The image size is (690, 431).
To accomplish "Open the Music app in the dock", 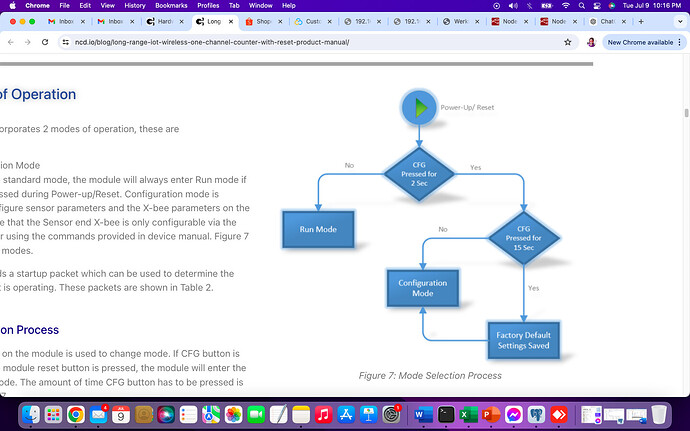I will (323, 414).
